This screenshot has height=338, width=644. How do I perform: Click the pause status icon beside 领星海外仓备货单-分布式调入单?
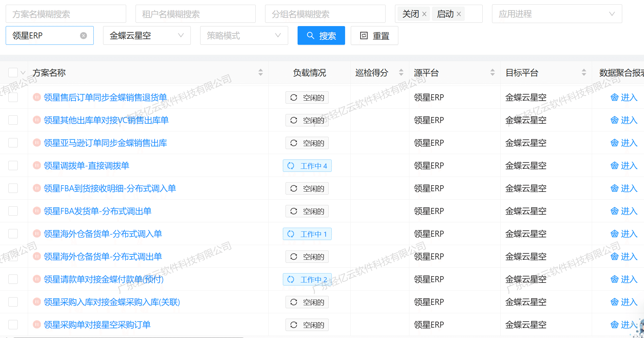[37, 234]
